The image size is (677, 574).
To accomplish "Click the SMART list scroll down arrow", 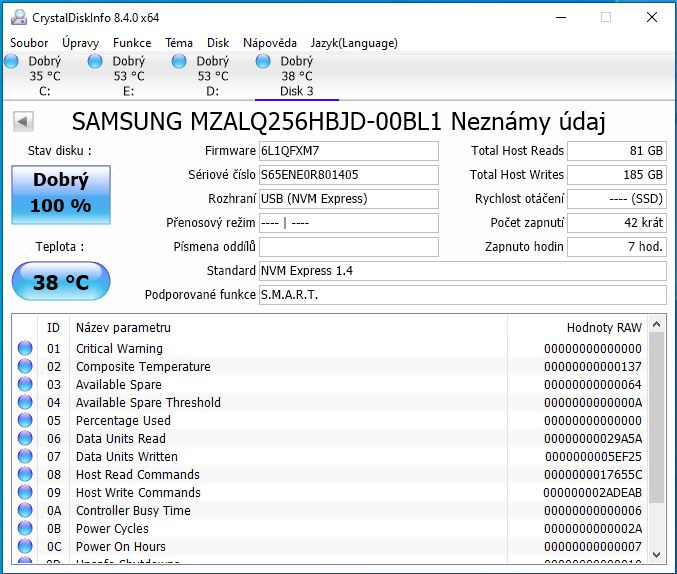I will coord(657,555).
